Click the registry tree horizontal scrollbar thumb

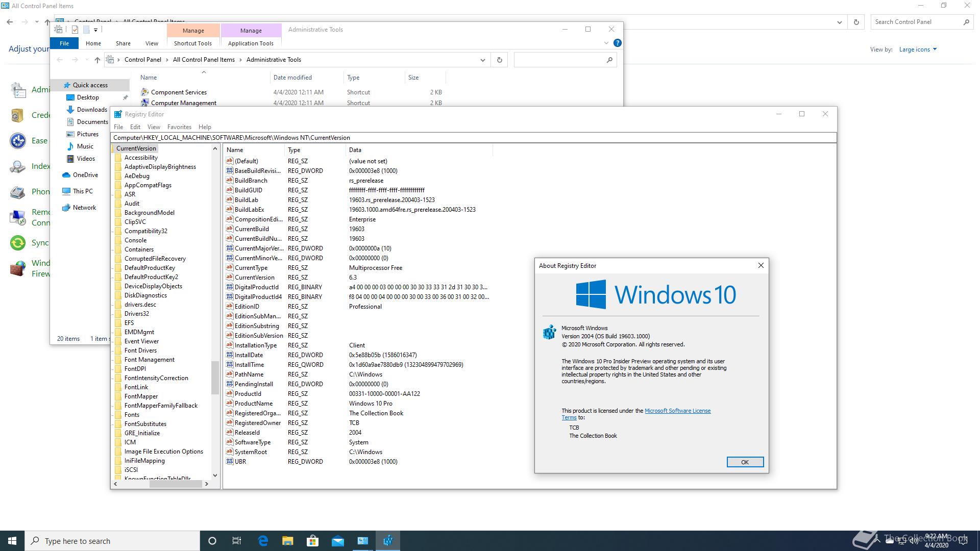tap(176, 484)
